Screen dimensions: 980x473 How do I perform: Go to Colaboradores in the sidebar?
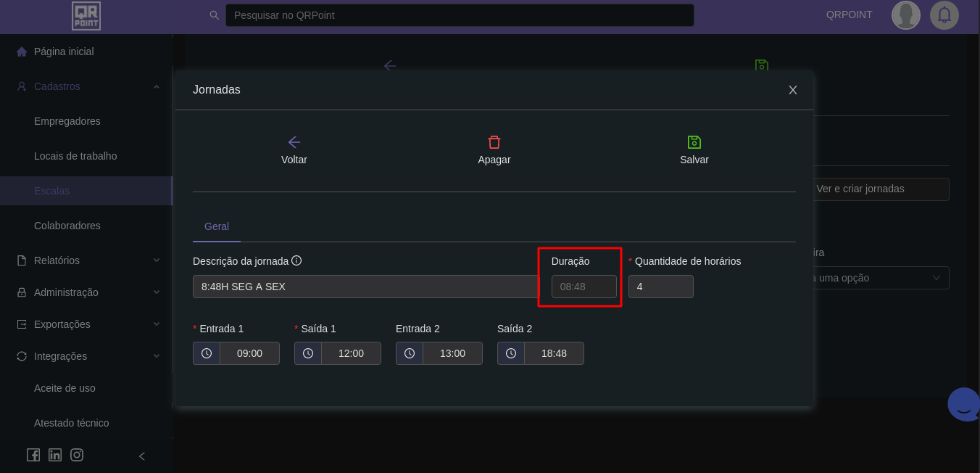click(x=67, y=226)
